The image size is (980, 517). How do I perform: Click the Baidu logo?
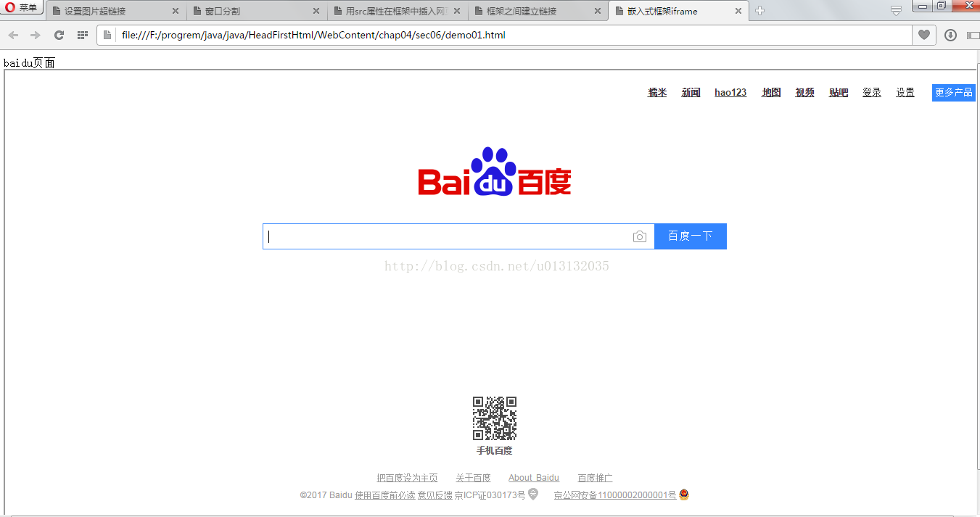[495, 172]
